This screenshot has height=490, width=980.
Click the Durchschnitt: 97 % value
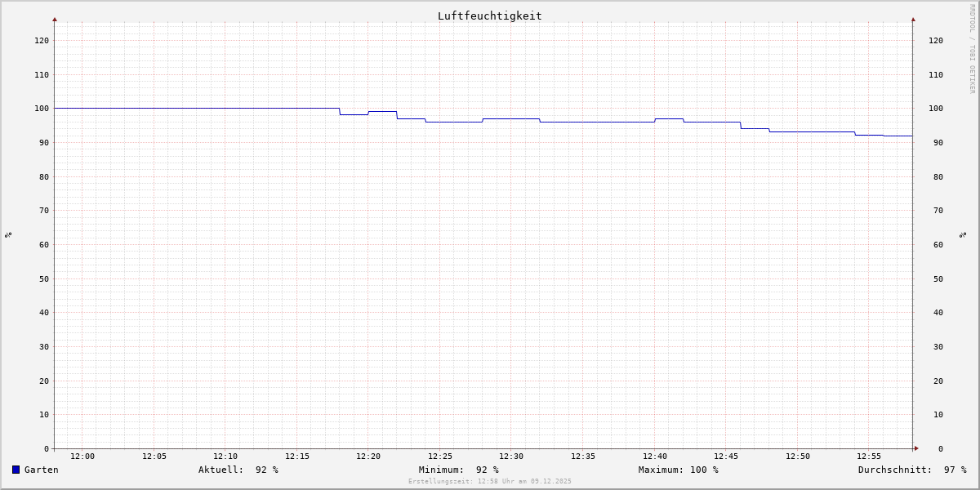tap(912, 470)
